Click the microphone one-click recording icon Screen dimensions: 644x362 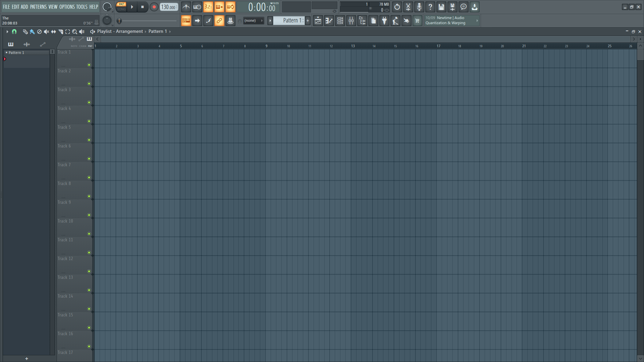click(419, 7)
